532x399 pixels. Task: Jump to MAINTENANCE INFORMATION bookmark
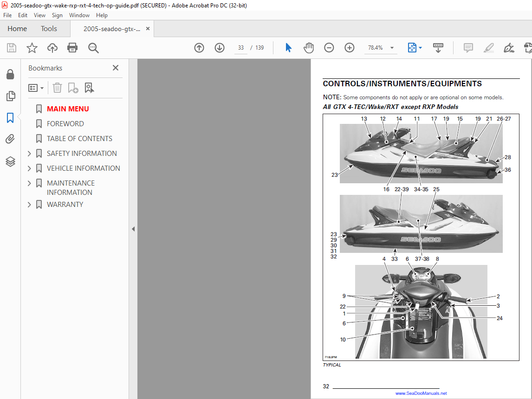(x=71, y=188)
